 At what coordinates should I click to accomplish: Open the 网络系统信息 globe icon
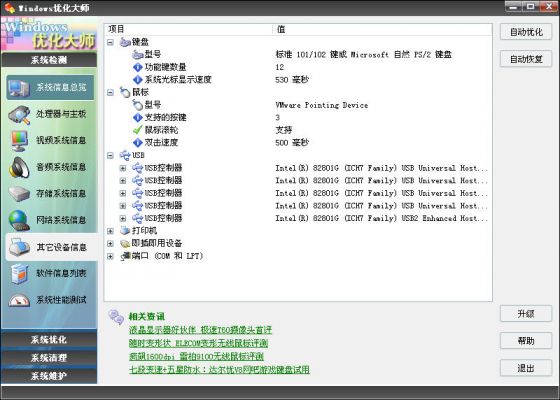pos(19,220)
